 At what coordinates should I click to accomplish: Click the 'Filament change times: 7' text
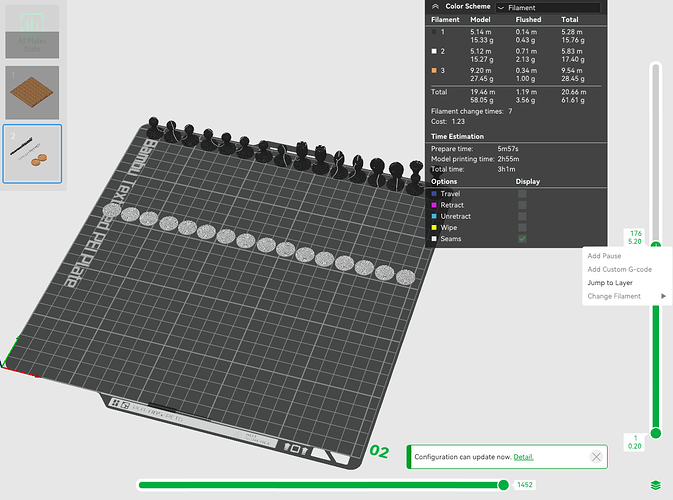tap(471, 111)
